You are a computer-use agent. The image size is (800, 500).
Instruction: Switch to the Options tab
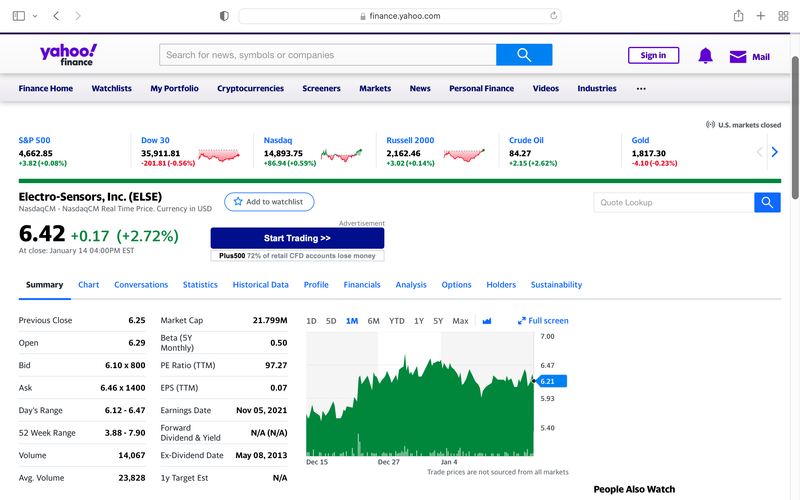click(x=456, y=285)
